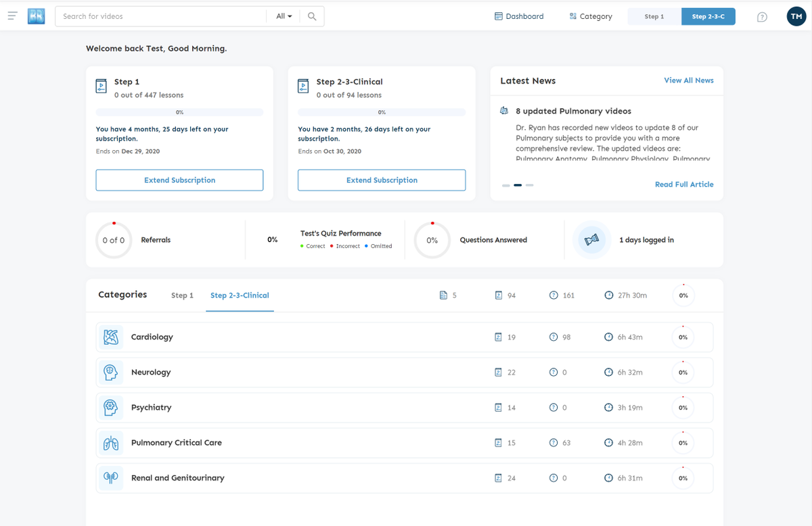
Task: Click 'Test's Quiz Performance' label
Action: 341,233
